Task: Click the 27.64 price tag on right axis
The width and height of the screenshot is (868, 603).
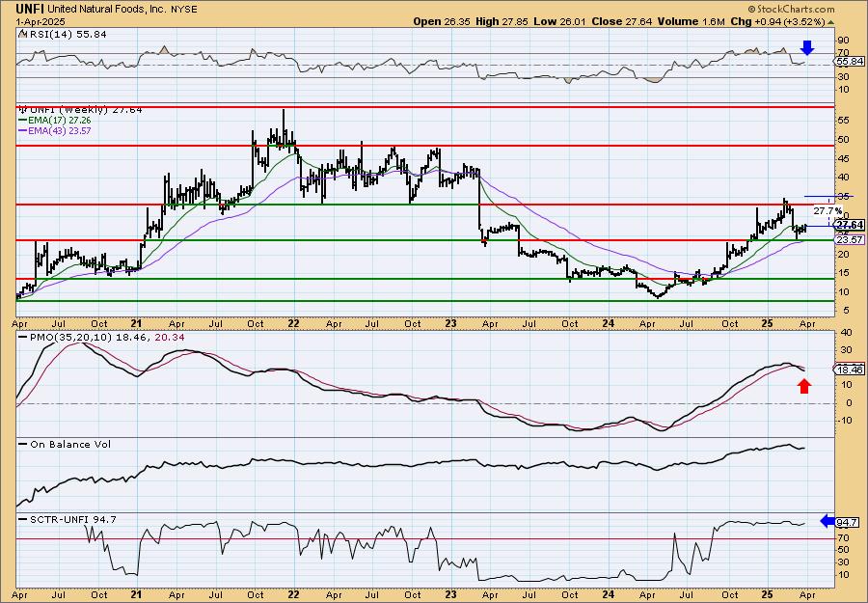Action: coord(851,225)
